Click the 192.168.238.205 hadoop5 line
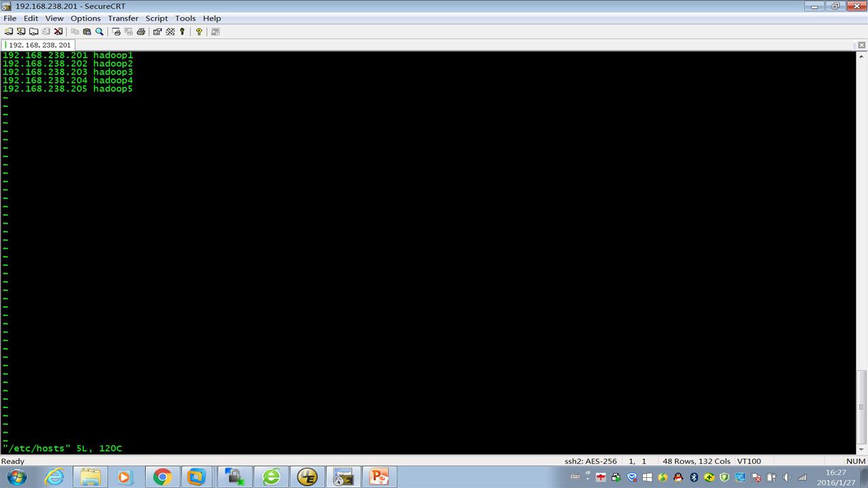868x488 pixels. [x=68, y=89]
